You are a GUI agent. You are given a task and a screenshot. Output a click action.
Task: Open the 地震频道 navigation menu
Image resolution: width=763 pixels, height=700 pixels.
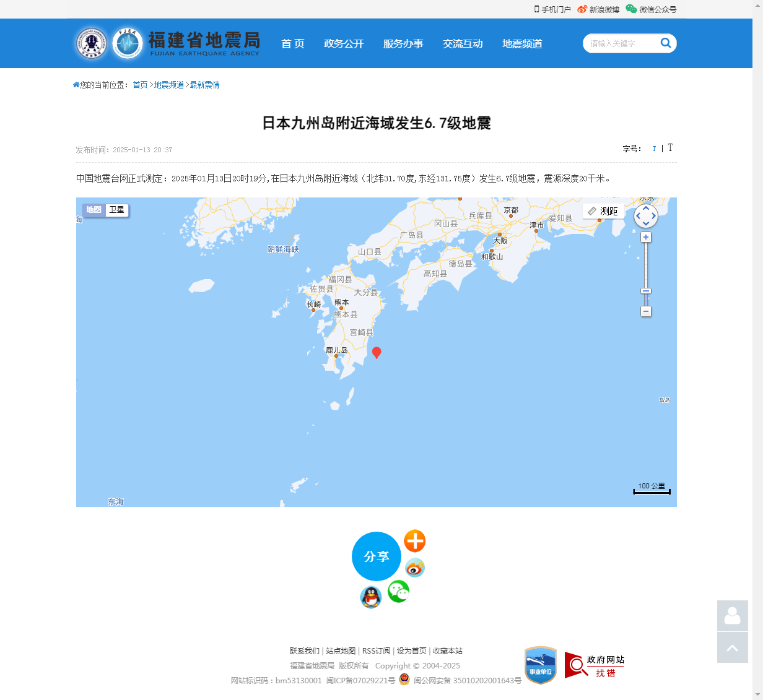[x=521, y=43]
